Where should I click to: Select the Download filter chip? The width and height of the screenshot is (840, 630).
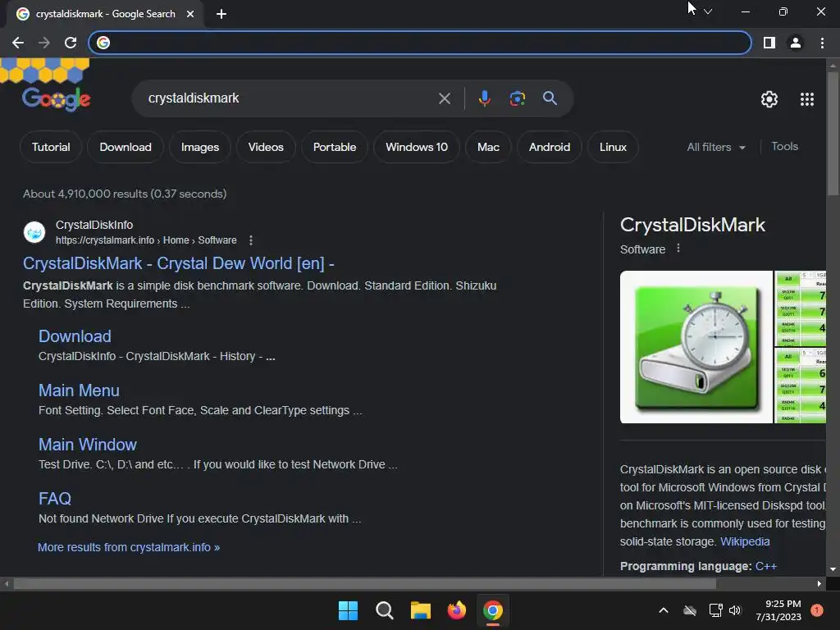point(126,148)
